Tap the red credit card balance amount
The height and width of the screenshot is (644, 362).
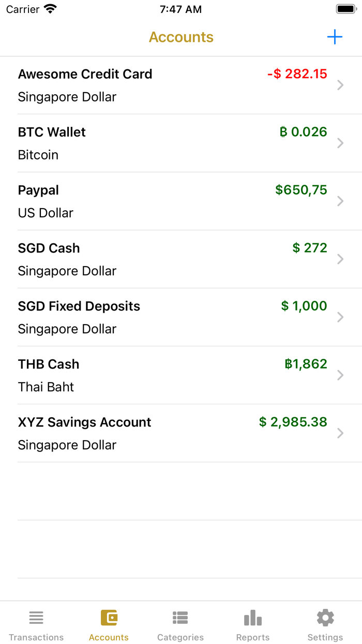pyautogui.click(x=296, y=74)
